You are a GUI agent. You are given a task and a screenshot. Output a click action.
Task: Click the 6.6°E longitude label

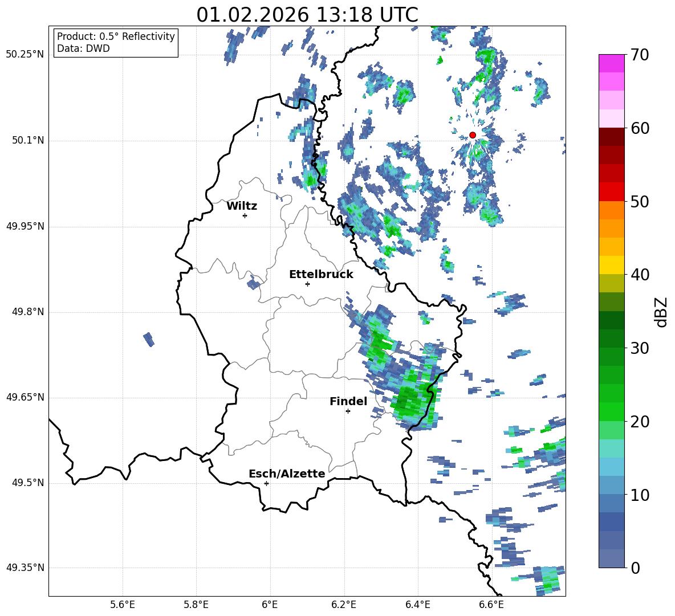491,605
